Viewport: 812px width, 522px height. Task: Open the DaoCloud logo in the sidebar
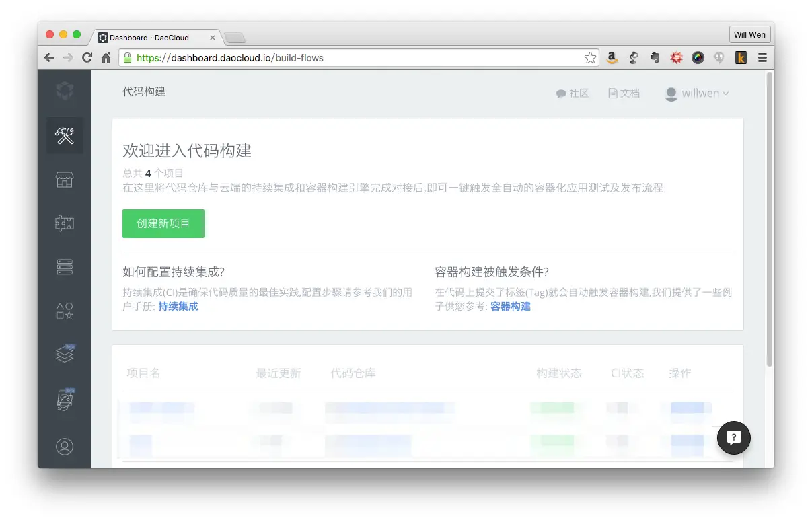(65, 91)
